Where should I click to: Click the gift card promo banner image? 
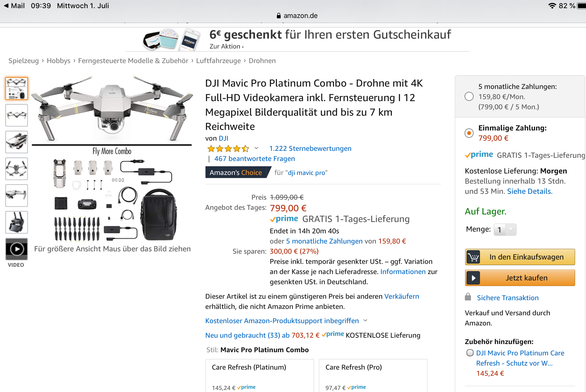171,40
